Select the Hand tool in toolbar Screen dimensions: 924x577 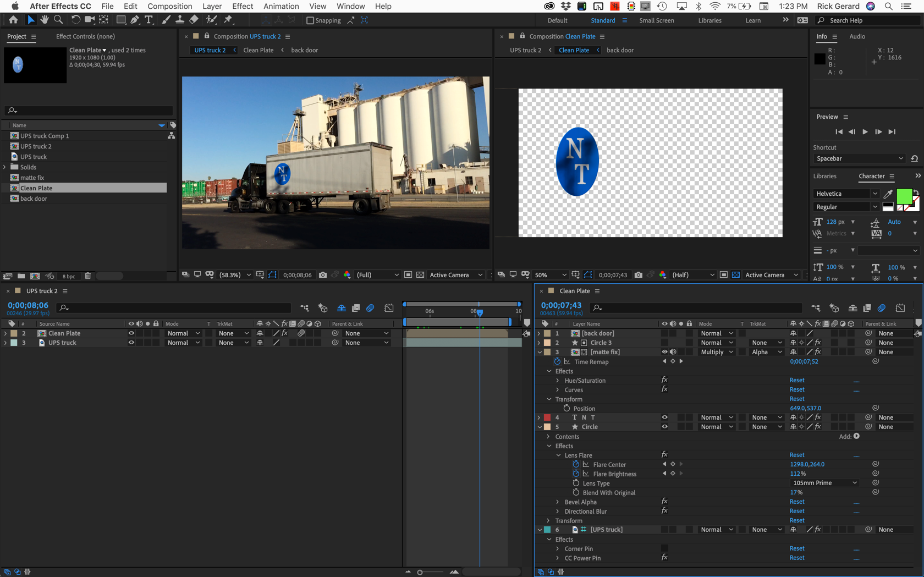pyautogui.click(x=45, y=20)
